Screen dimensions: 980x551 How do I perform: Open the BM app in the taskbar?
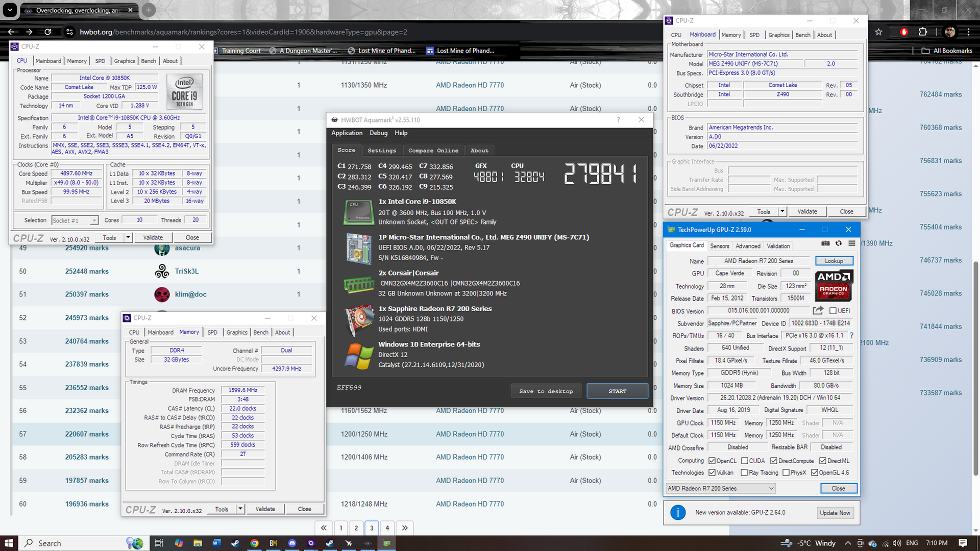point(273,543)
